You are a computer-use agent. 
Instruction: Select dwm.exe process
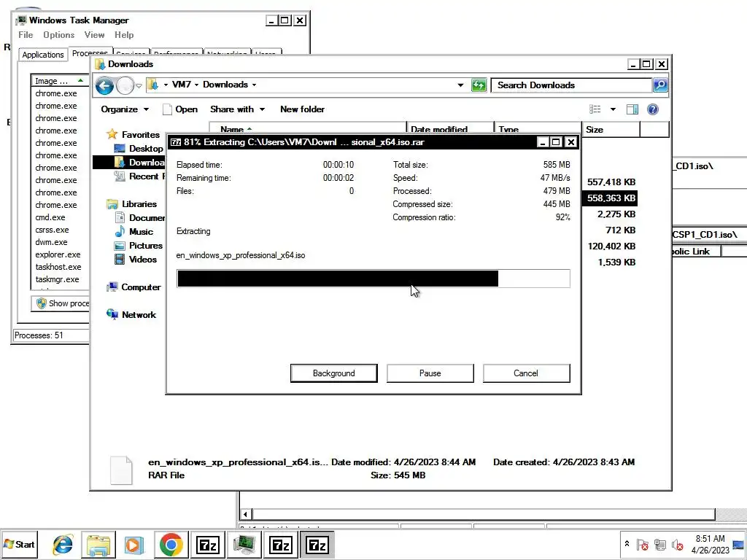51,242
